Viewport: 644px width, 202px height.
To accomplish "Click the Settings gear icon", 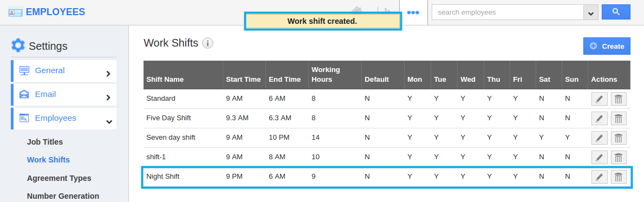I will pyautogui.click(x=18, y=45).
